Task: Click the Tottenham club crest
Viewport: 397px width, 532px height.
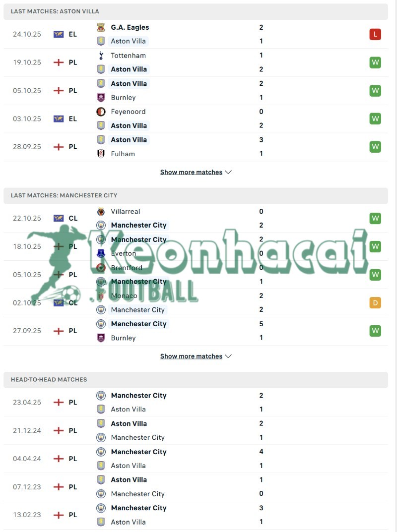Action: (x=101, y=56)
